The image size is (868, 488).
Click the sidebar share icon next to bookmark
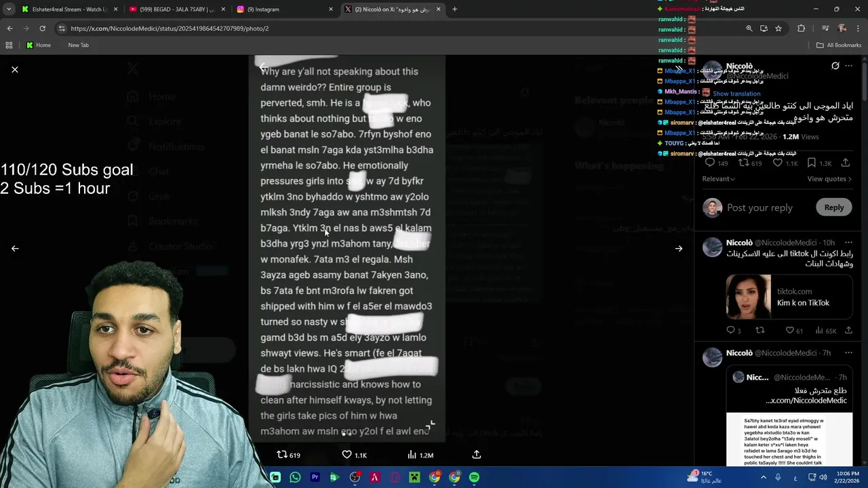click(x=846, y=163)
